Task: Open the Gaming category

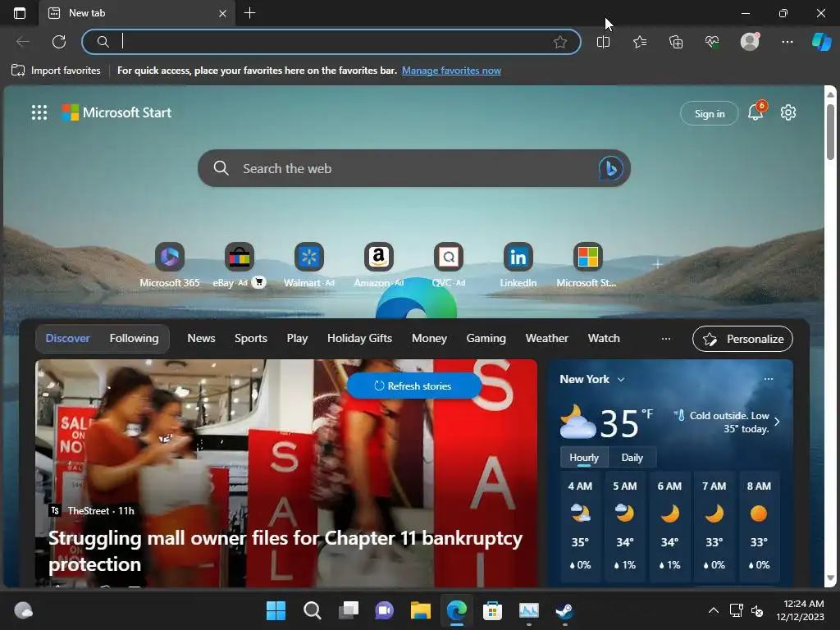Action: [486, 338]
